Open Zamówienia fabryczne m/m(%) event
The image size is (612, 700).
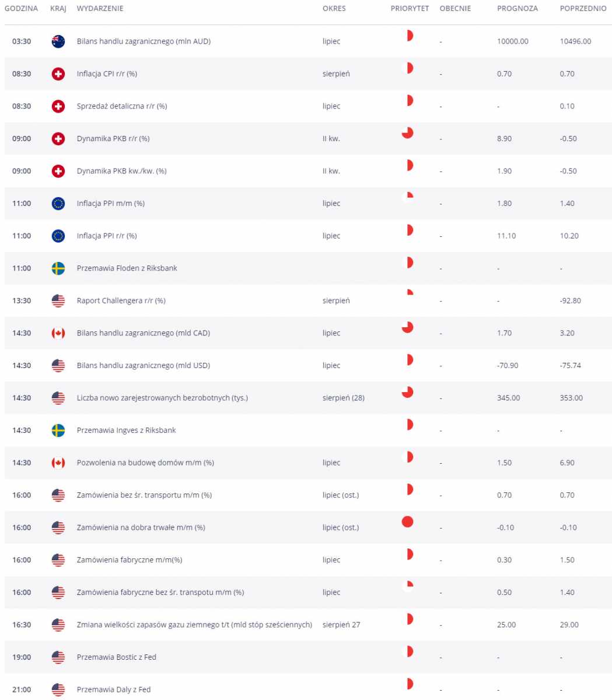click(x=130, y=560)
